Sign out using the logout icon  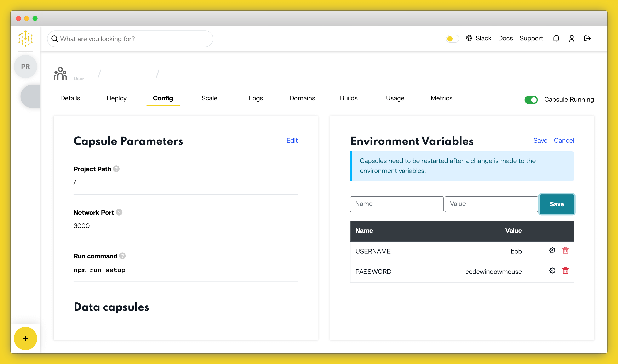[588, 38]
